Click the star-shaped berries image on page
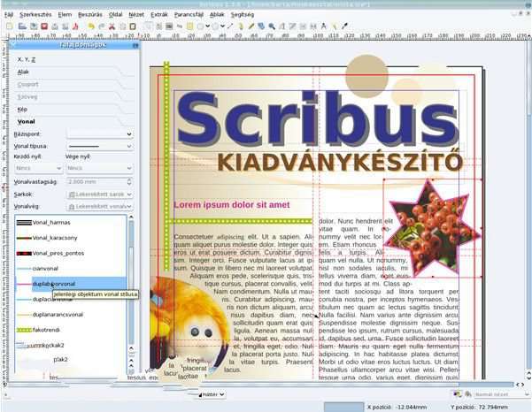 click(x=433, y=228)
